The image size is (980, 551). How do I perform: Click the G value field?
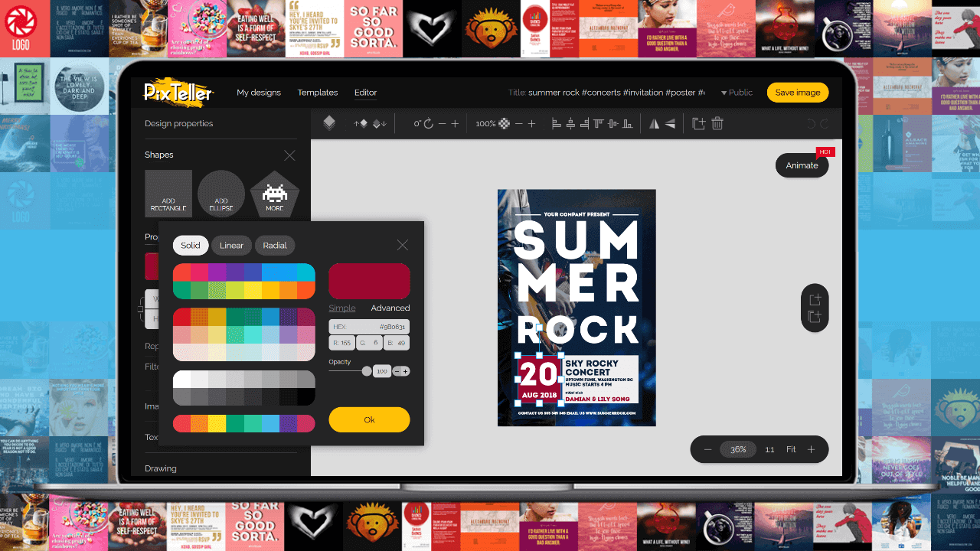tap(369, 343)
